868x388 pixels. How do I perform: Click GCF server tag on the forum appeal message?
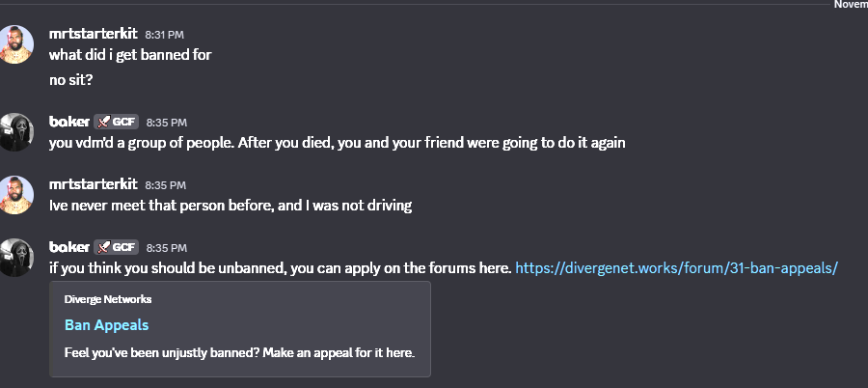pos(117,247)
